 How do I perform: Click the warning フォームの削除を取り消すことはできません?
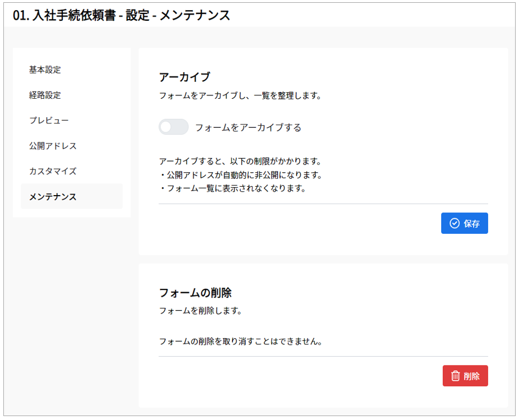[241, 341]
